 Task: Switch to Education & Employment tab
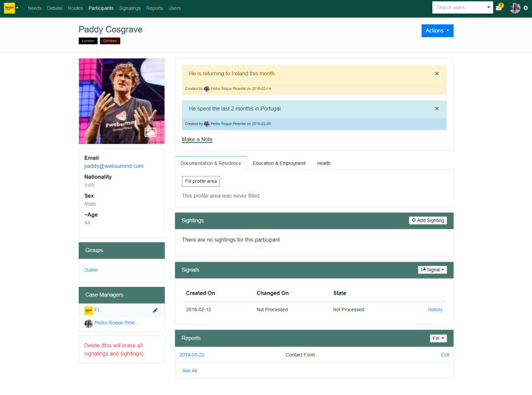(x=279, y=163)
